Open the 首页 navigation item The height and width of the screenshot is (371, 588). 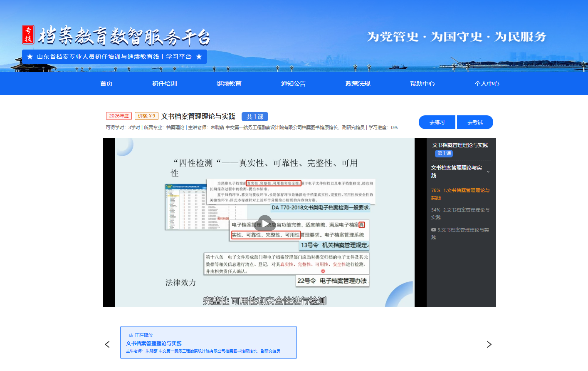106,84
